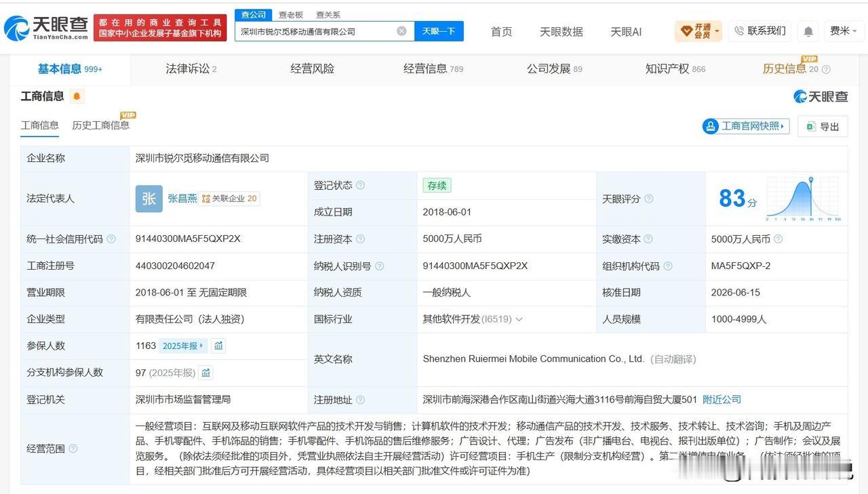Click the person icon on 工商官网快照 button

point(711,126)
